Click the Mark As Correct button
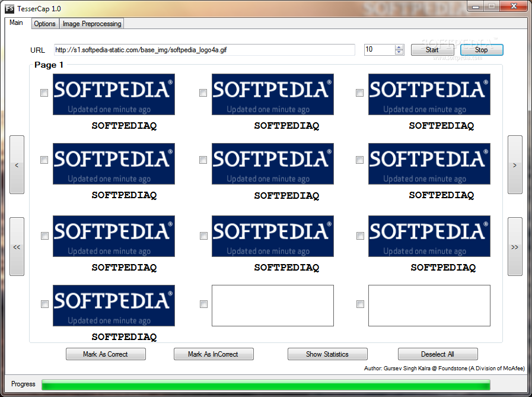532x397 pixels. 106,354
